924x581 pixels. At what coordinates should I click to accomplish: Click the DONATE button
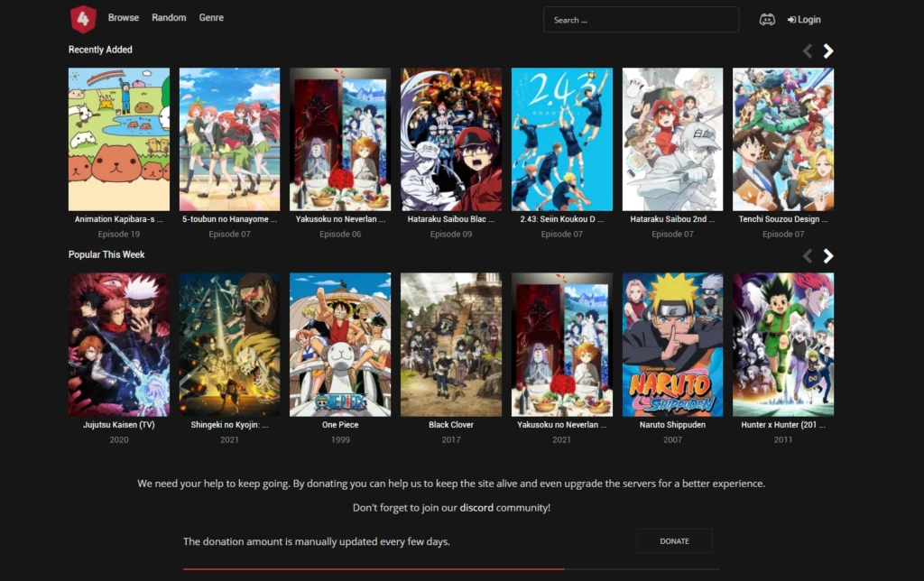click(674, 541)
